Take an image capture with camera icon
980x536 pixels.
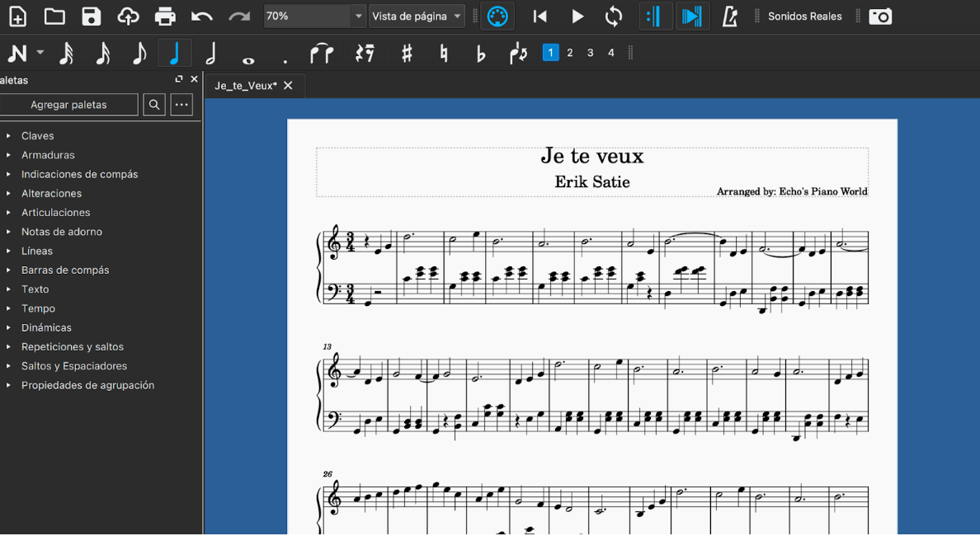click(x=881, y=16)
